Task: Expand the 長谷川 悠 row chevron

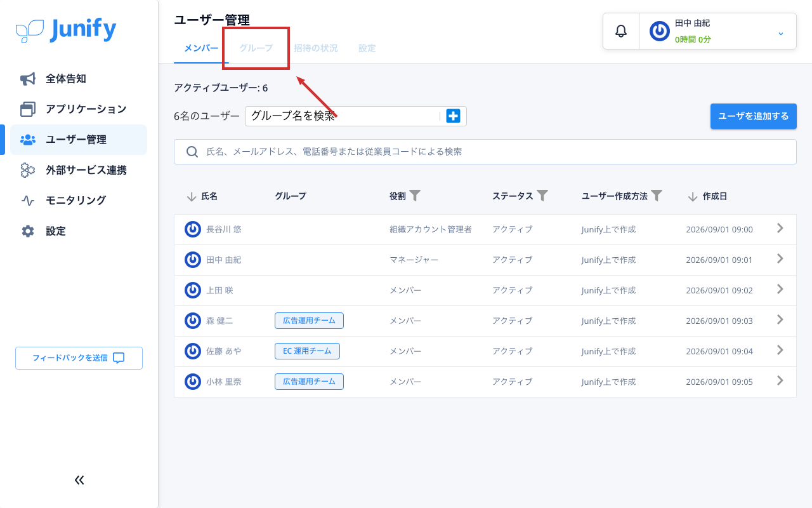Action: pos(780,228)
